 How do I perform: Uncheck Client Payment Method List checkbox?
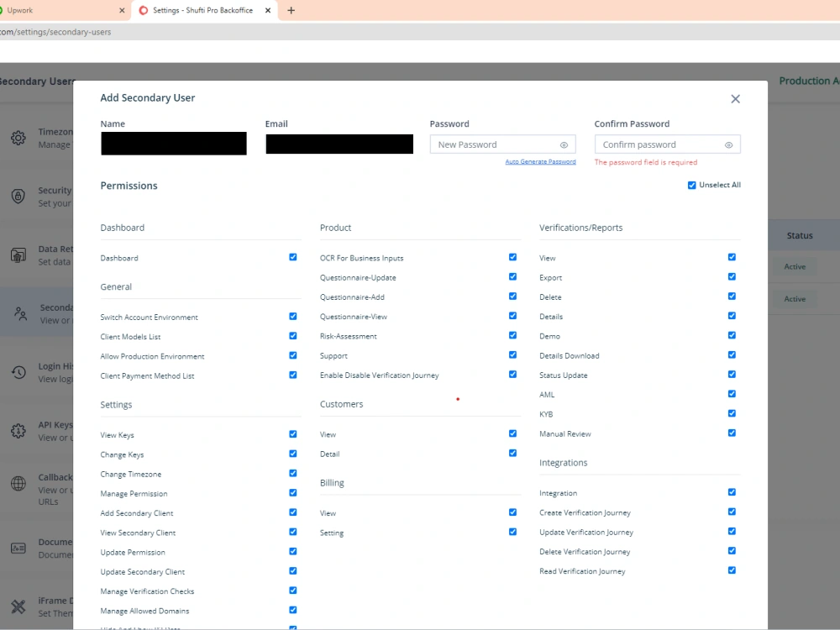(x=293, y=375)
